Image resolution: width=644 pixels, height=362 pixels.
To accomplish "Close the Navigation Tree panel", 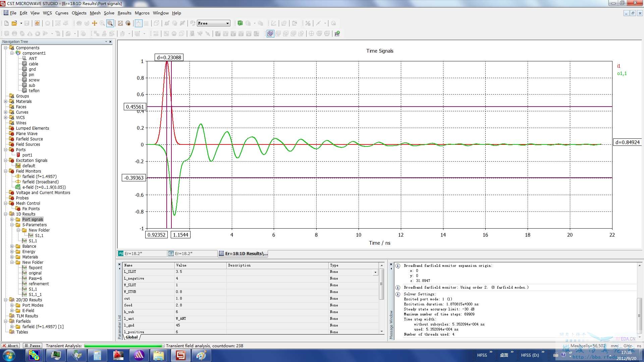I will click(x=110, y=42).
